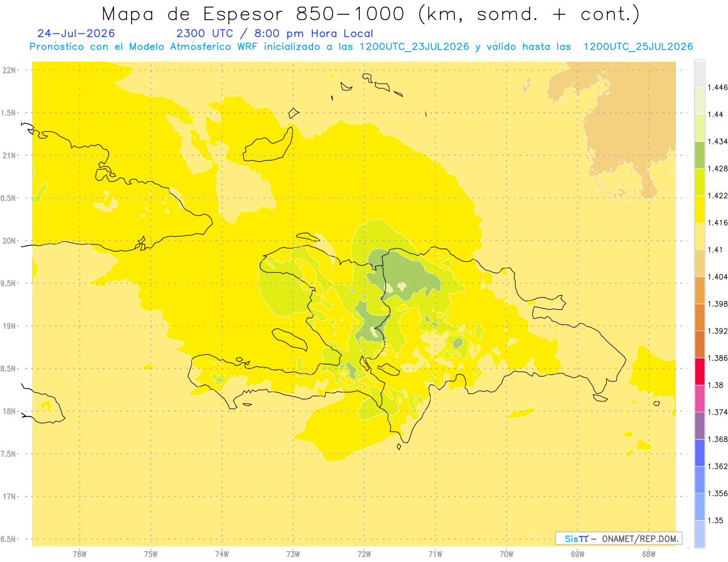
Task: Click the legend value '1.374'
Action: pyautogui.click(x=717, y=412)
